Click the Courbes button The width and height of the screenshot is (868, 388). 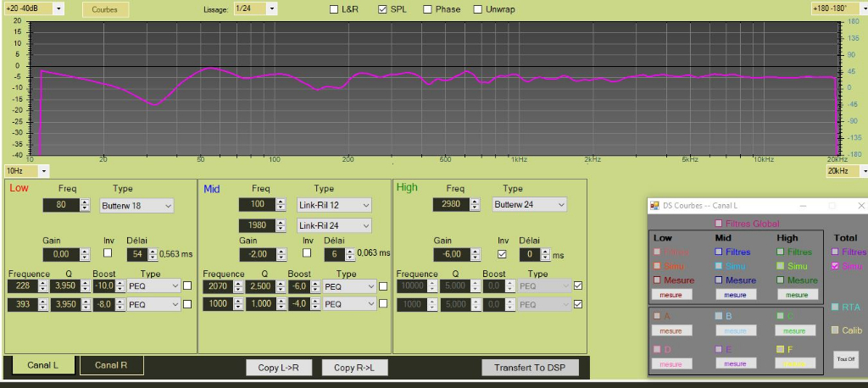click(x=105, y=10)
